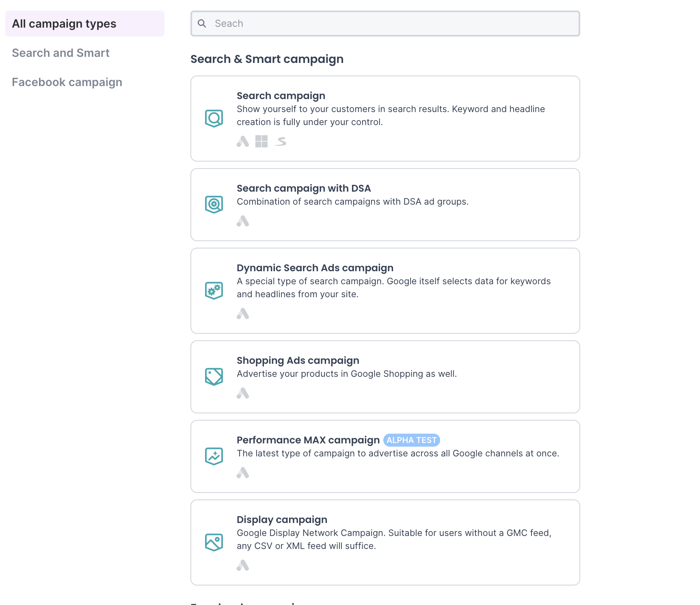Click the Sklik logo under Search campaign
Screen dimensions: 700x605
point(281,141)
